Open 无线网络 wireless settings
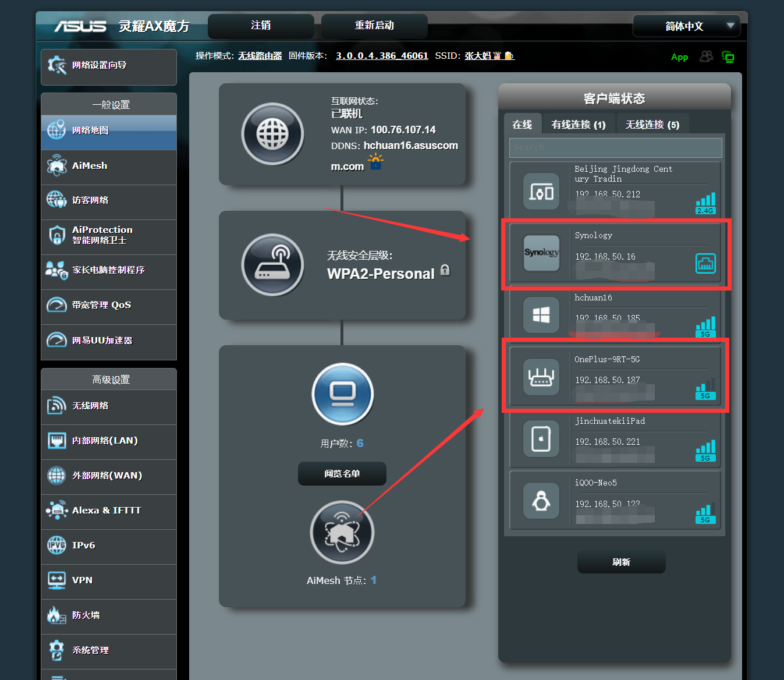Viewport: 784px width, 680px height. (109, 407)
